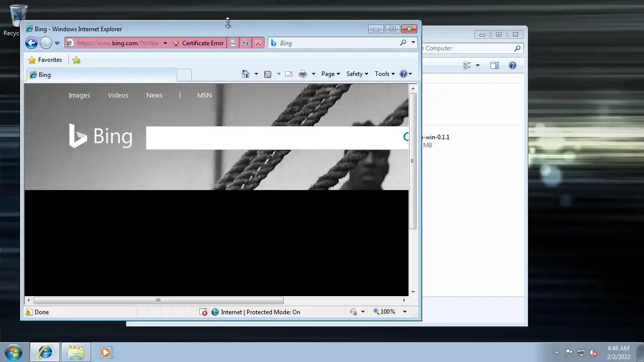Show hidden tray icons arrow
This screenshot has width=644, height=362.
click(556, 352)
